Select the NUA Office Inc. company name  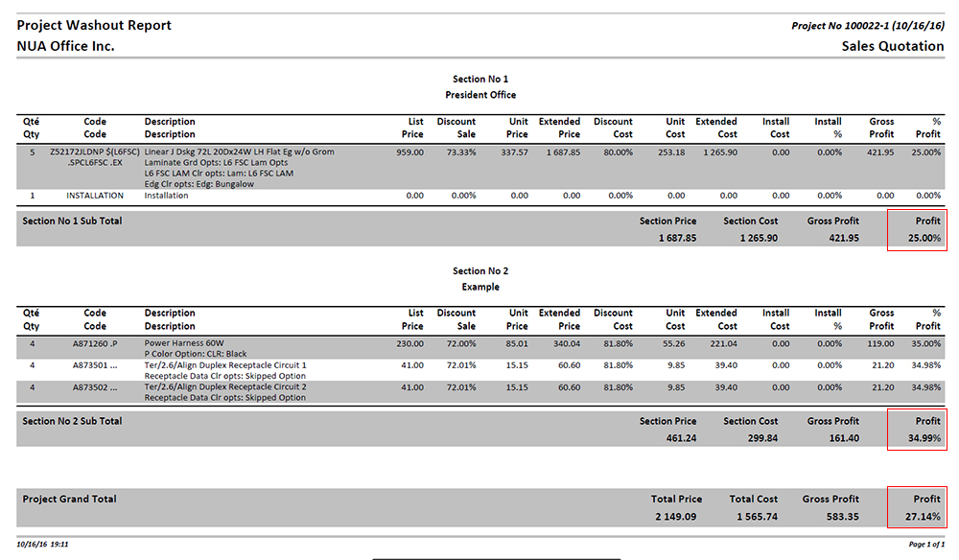click(x=65, y=46)
